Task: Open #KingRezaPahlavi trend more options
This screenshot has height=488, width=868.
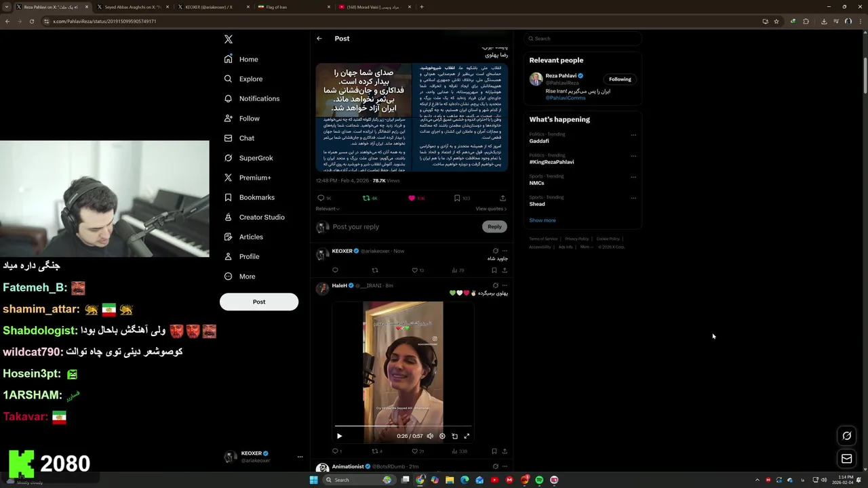Action: [x=633, y=156]
